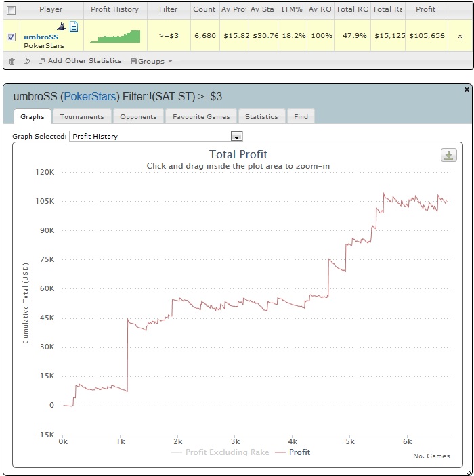474x476 pixels.
Task: Remove the umbroSS row with the x icon
Action: (460, 37)
